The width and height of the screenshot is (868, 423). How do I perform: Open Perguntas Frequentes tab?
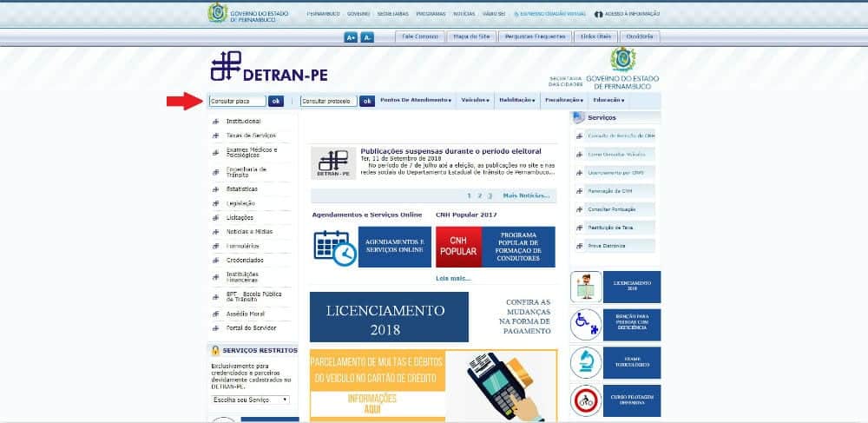pyautogui.click(x=535, y=36)
